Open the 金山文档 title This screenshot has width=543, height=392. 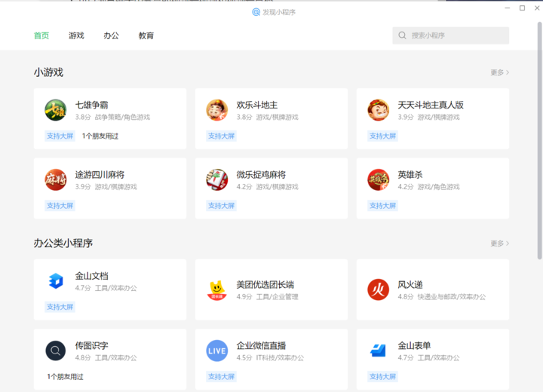point(91,276)
